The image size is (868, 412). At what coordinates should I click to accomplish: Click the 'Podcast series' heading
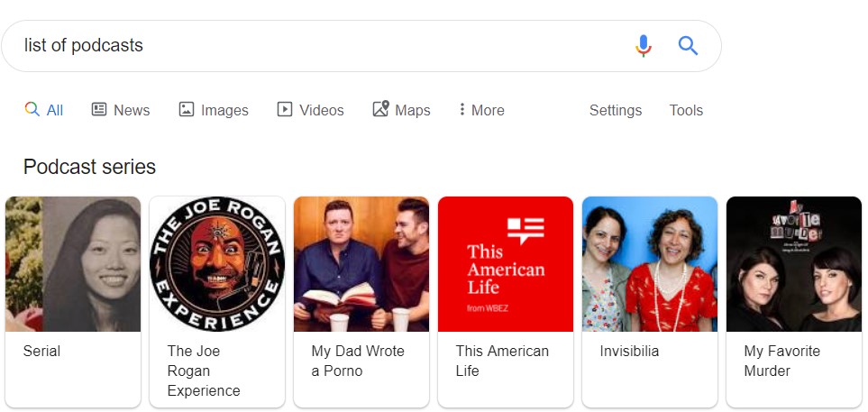89,167
